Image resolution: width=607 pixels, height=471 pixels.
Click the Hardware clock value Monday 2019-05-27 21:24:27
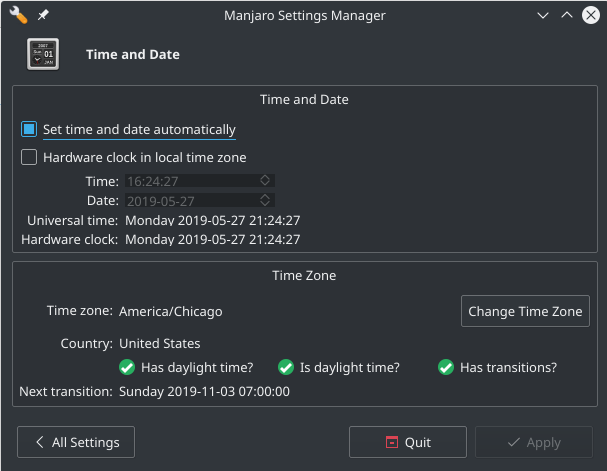(213, 240)
